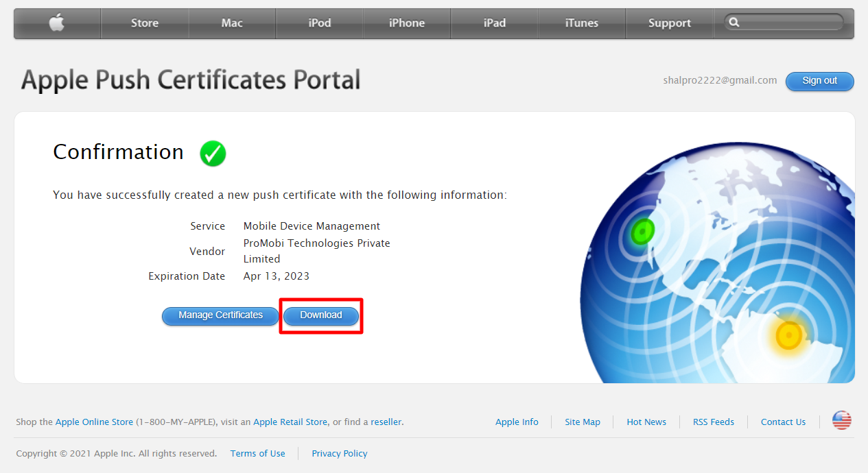Click the ProMobi Technologies Private Limited vendor
The image size is (868, 473).
click(x=317, y=251)
